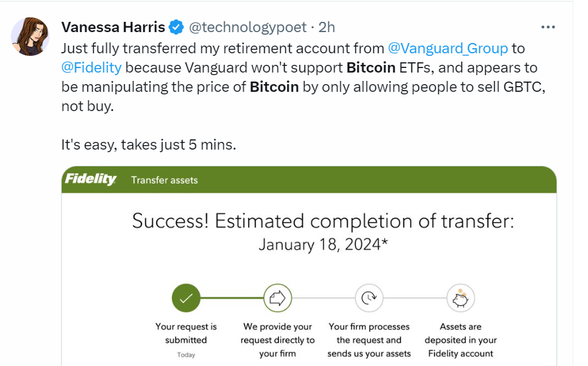Click the first bold Bitcoin keyword
This screenshot has height=366, width=588.
(x=371, y=68)
